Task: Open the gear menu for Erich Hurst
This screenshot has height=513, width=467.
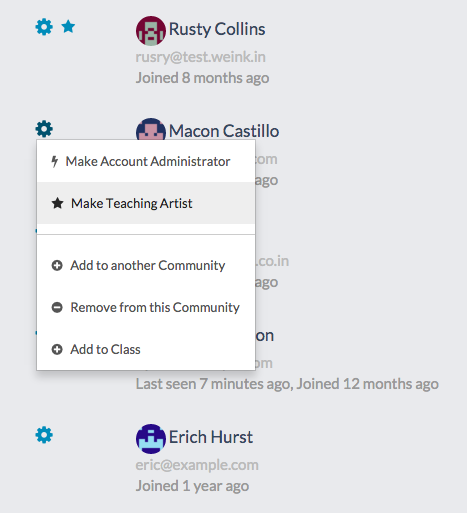Action: click(44, 435)
